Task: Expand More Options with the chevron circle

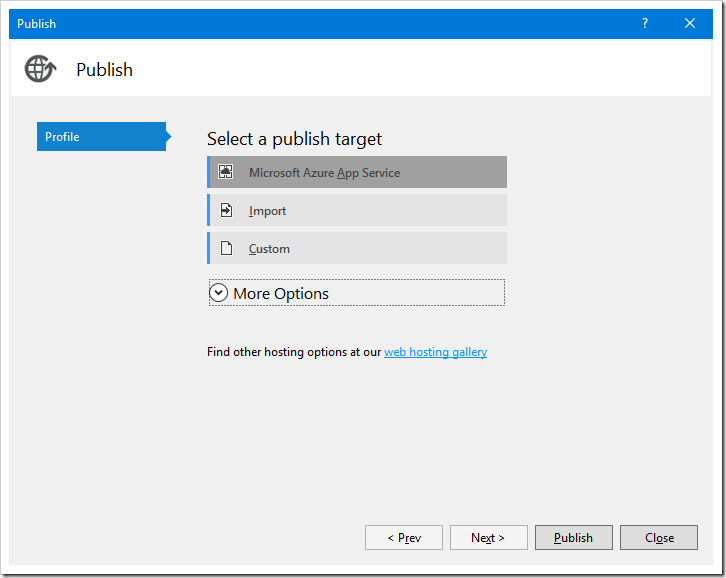Action: (x=219, y=293)
